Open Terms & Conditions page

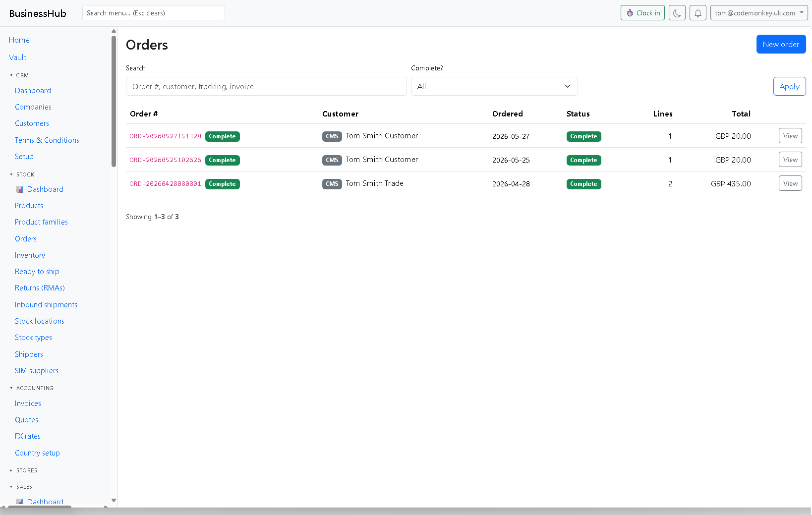click(x=47, y=140)
